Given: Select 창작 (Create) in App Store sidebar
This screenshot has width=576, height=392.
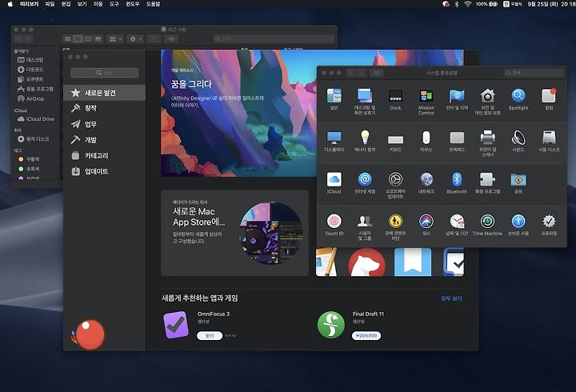Looking at the screenshot, I should pyautogui.click(x=104, y=108).
